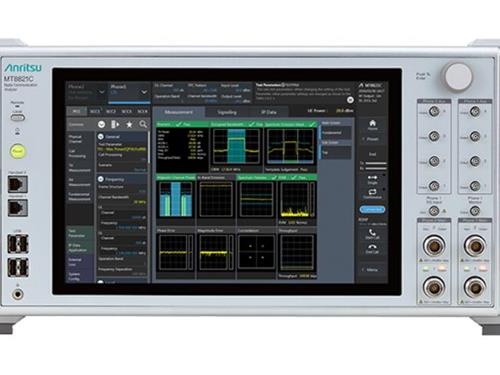Viewport: 500px width, 375px height.
Task: Switch to the Signaling tab
Action: point(227,112)
